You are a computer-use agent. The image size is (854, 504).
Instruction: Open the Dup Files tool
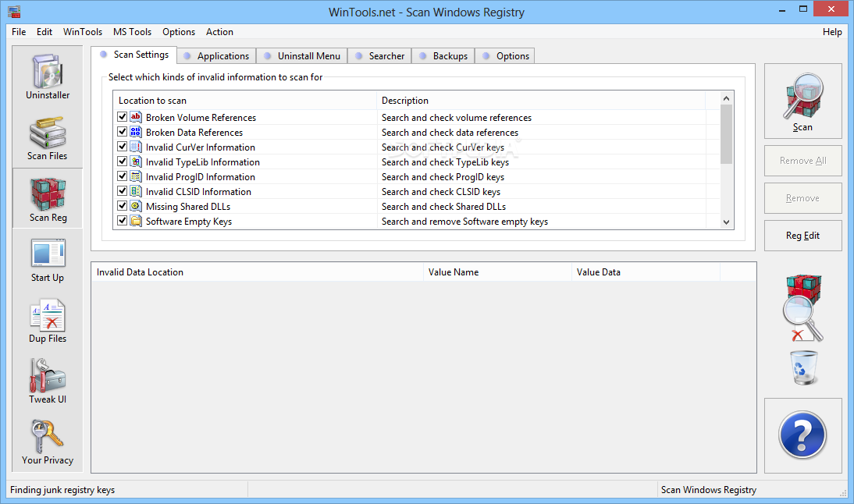tap(48, 321)
